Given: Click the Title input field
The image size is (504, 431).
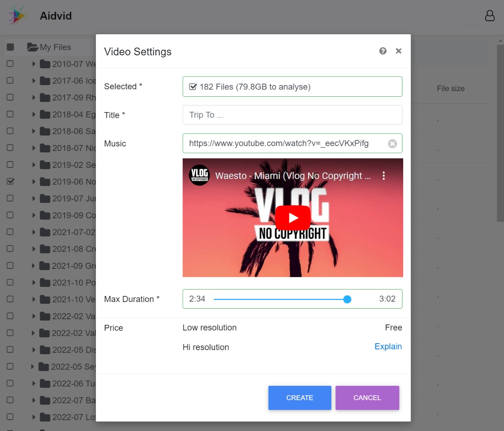Looking at the screenshot, I should pyautogui.click(x=292, y=115).
